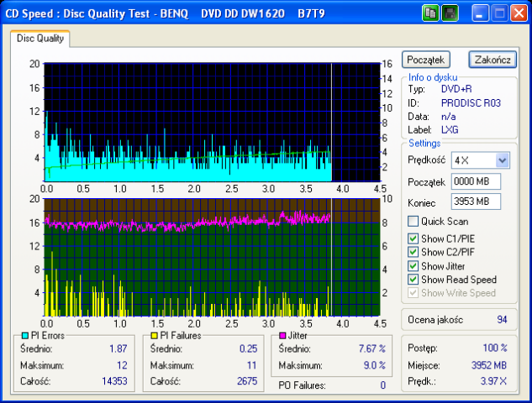Click the PO Failures value 0

382,385
